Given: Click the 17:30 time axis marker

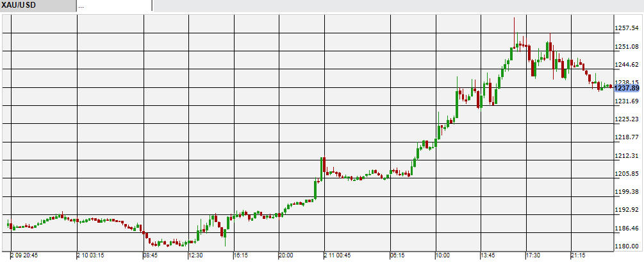Looking at the screenshot, I should point(533,255).
